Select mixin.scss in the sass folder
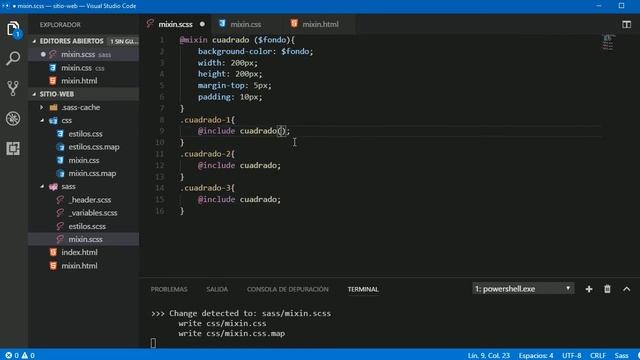Image resolution: width=640 pixels, height=360 pixels. pyautogui.click(x=84, y=239)
